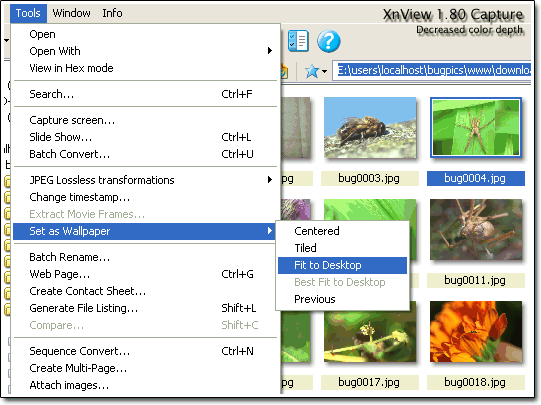
Task: Open the options checklist toolbar icon
Action: pos(298,41)
